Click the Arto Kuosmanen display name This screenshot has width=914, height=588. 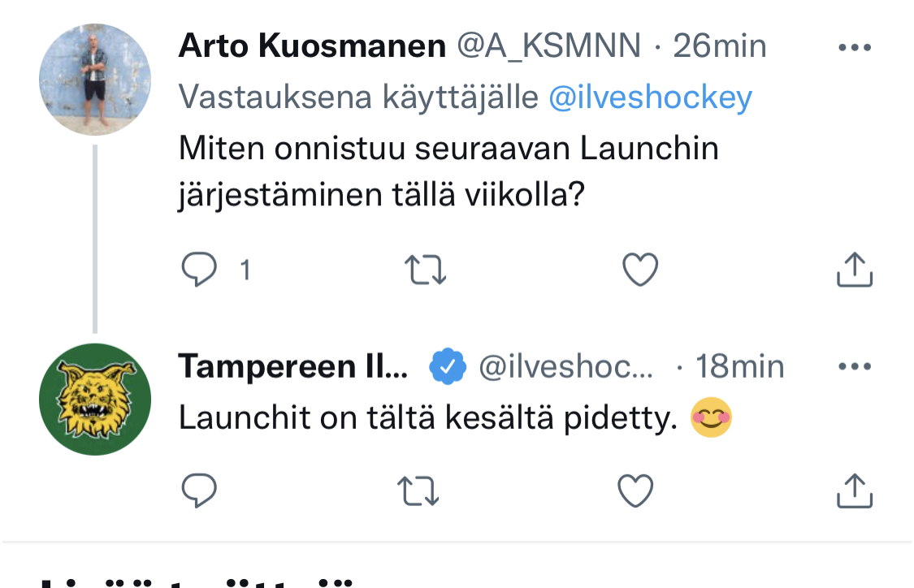pyautogui.click(x=312, y=46)
